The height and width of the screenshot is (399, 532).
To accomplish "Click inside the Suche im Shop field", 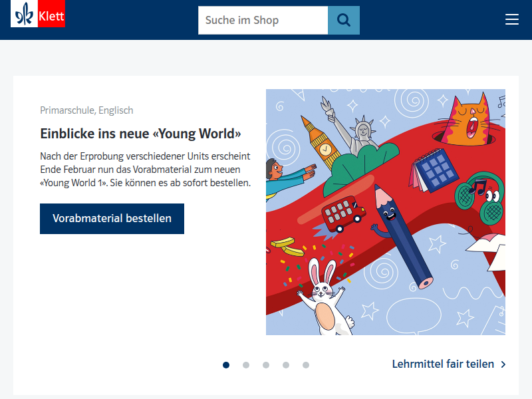I will [263, 20].
